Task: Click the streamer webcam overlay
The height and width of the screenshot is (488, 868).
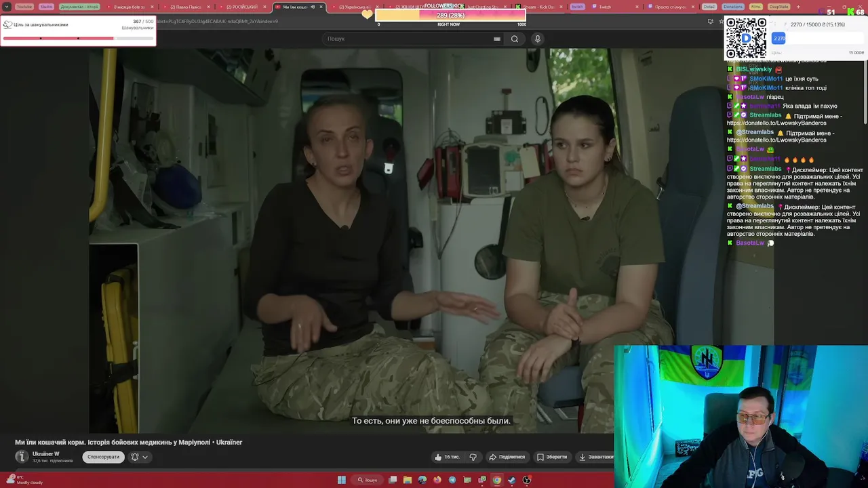Action: (x=741, y=416)
